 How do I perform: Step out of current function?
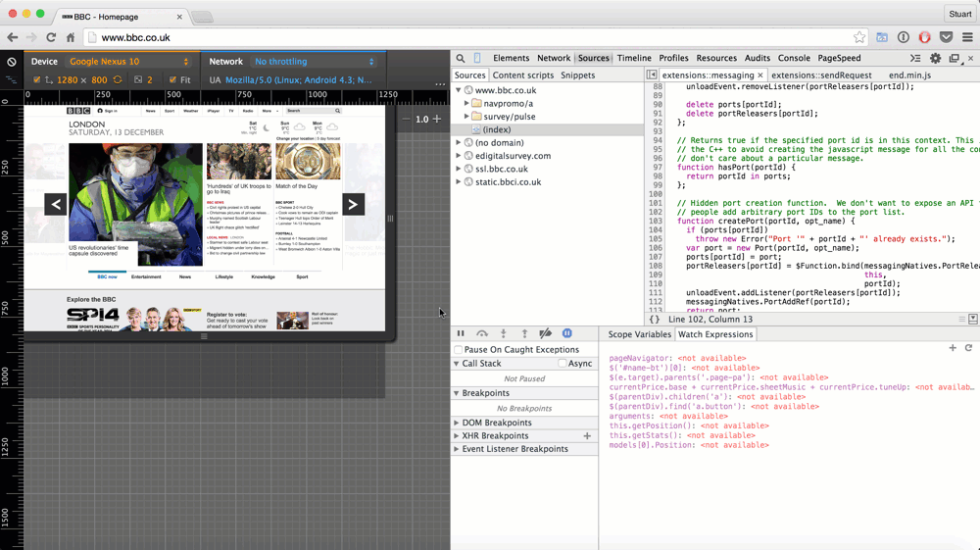[524, 333]
